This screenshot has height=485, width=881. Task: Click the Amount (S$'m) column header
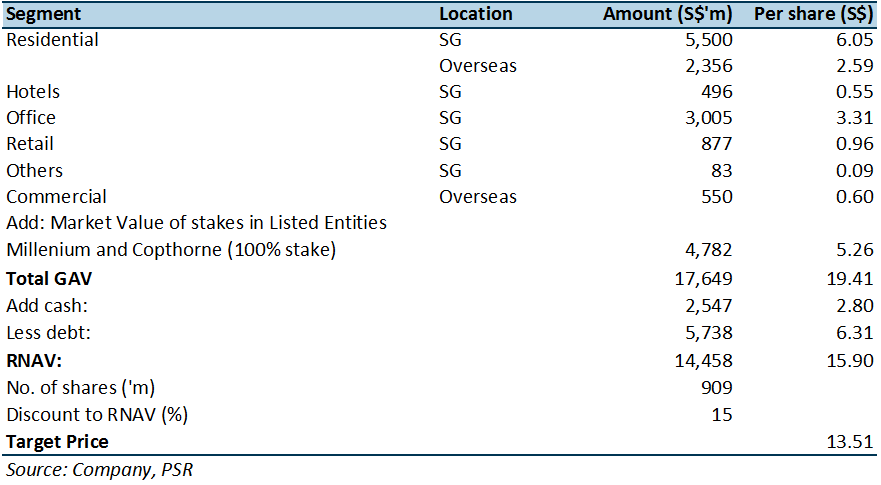coord(667,14)
